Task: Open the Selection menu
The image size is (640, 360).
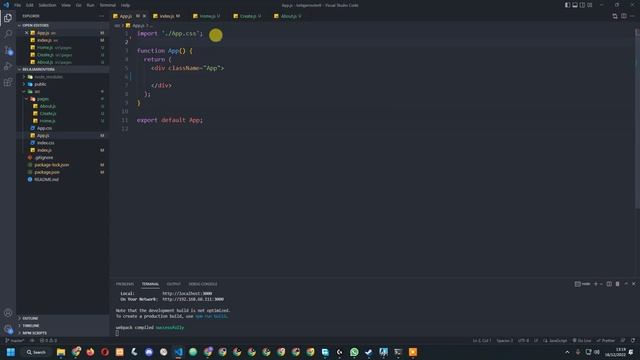Action: coord(47,5)
